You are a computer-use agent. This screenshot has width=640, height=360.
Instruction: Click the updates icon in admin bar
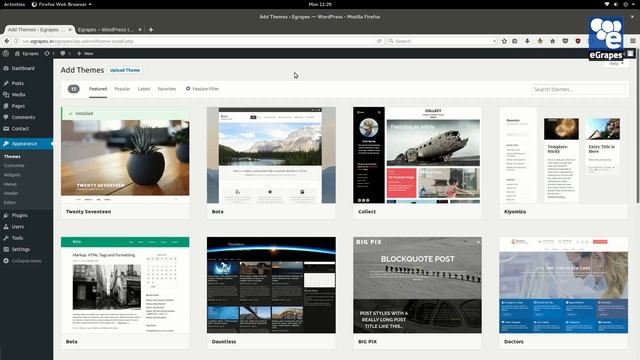click(49, 53)
